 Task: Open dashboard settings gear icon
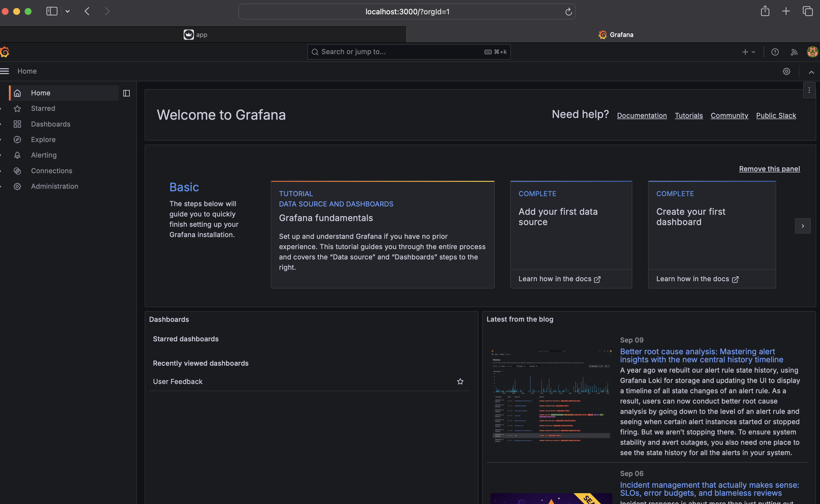[787, 71]
